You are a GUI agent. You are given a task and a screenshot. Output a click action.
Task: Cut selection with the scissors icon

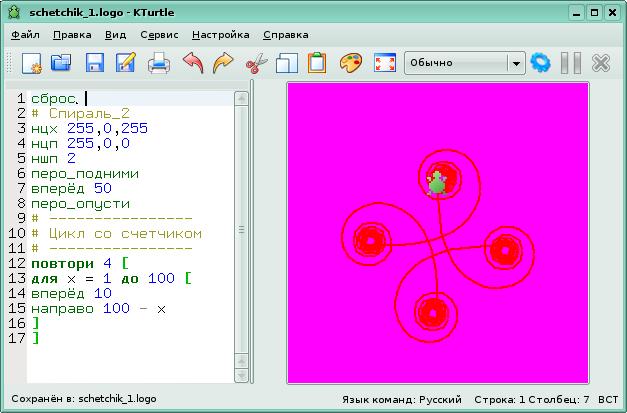[x=255, y=63]
